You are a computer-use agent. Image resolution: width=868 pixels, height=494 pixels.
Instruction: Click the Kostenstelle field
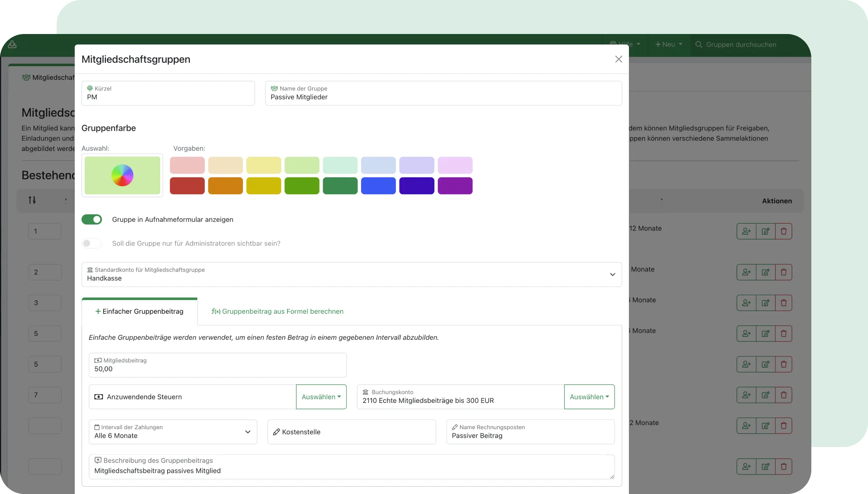click(351, 432)
